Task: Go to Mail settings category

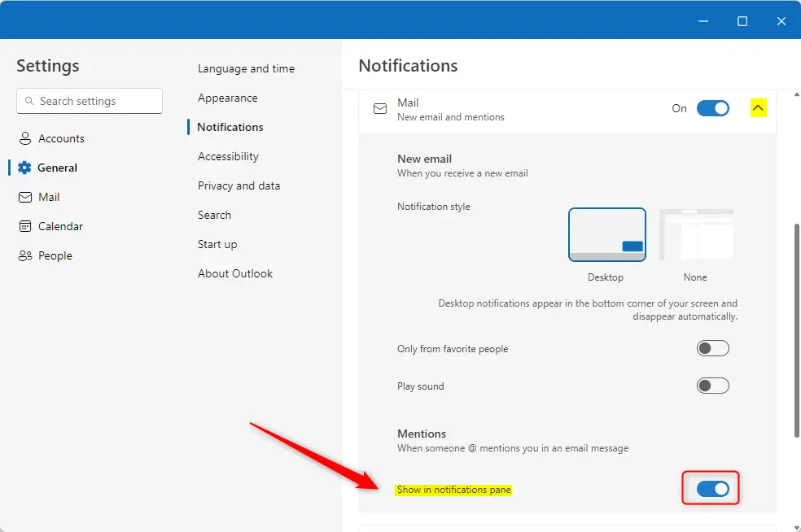Action: coord(49,197)
